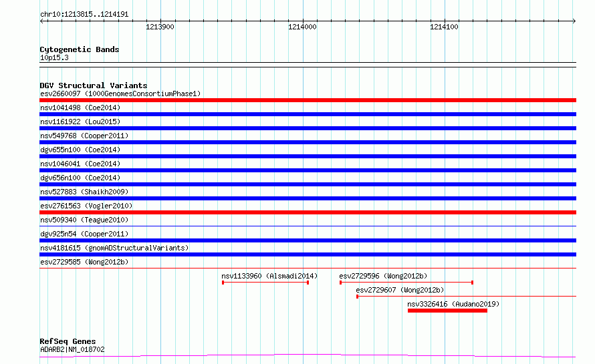Click the 1214000 ruler position label
Image resolution: width=595 pixels, height=364 pixels.
302,27
